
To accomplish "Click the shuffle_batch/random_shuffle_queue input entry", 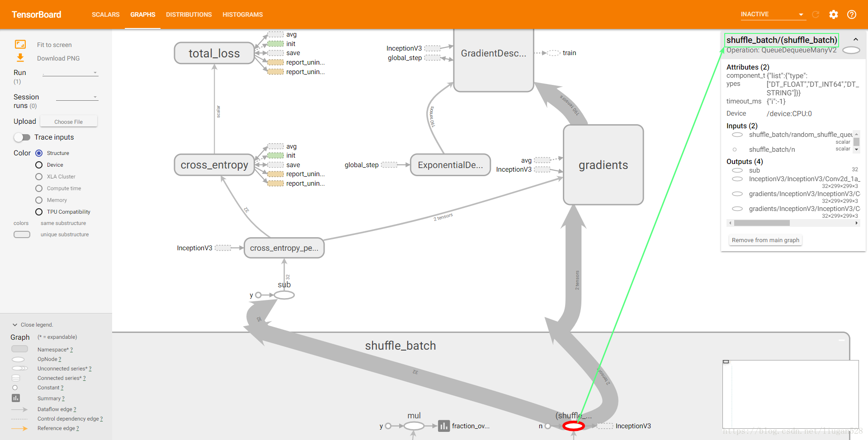I will point(801,135).
